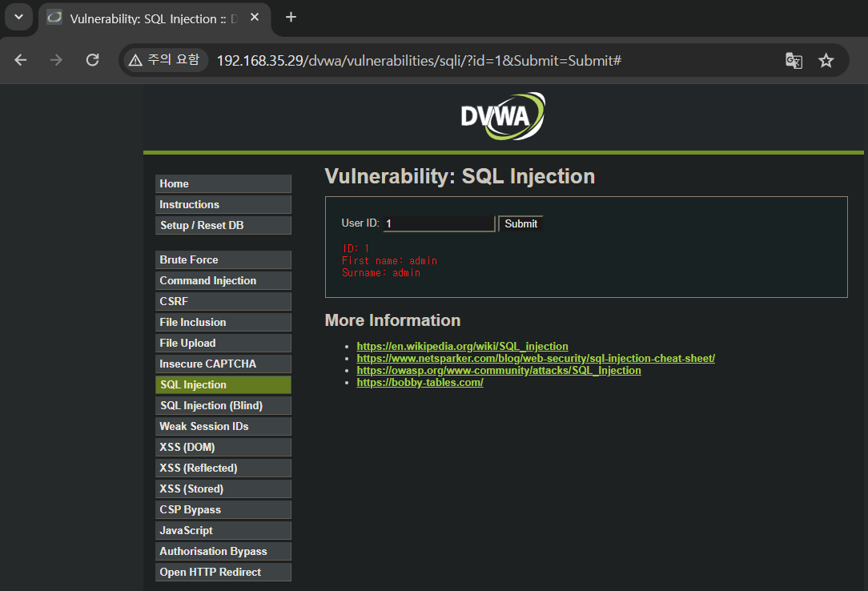Open the XSS (Stored) page
The width and height of the screenshot is (868, 591).
pos(223,488)
